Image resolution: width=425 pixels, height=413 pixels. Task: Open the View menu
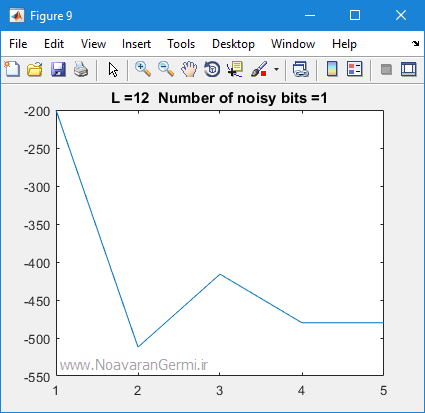(x=93, y=44)
